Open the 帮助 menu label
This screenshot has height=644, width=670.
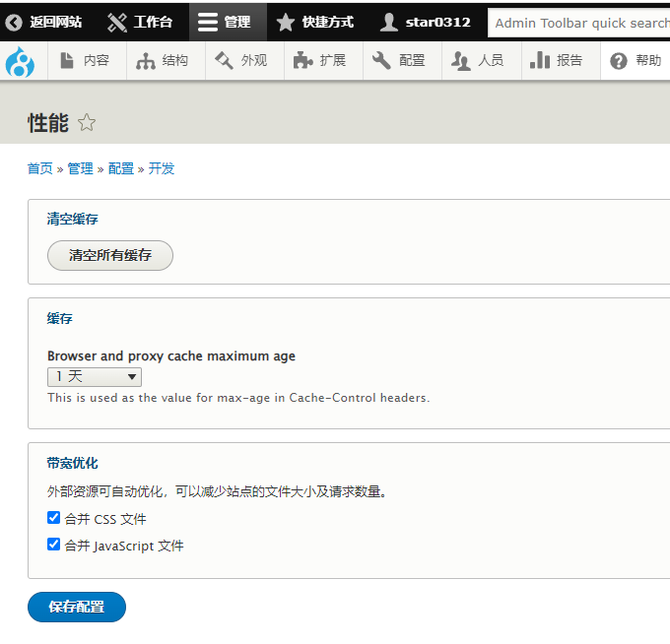coord(648,61)
